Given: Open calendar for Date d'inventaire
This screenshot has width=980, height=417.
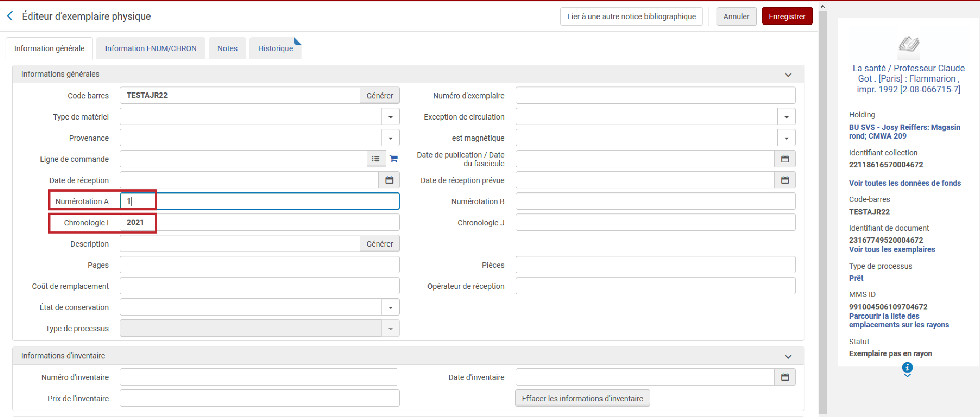Looking at the screenshot, I should click(x=784, y=377).
